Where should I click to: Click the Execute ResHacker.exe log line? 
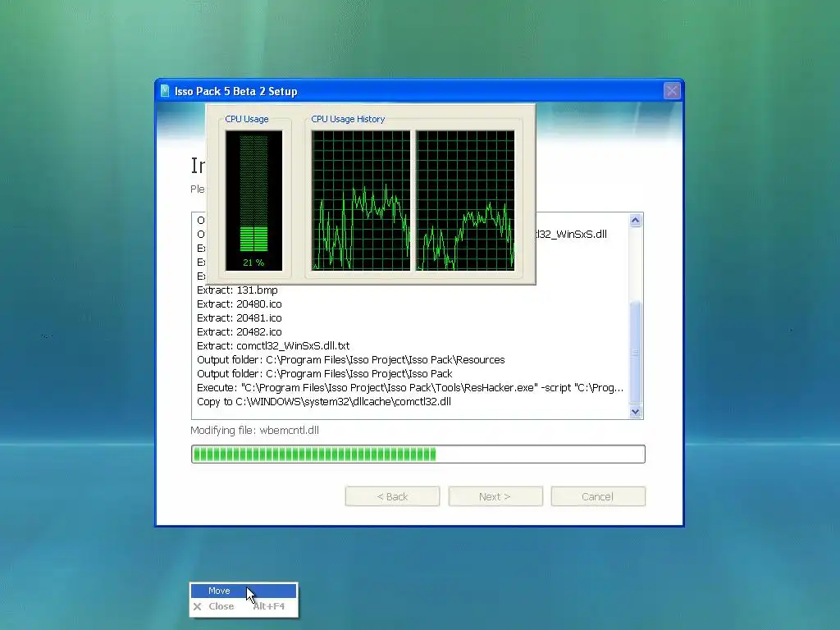[410, 388]
